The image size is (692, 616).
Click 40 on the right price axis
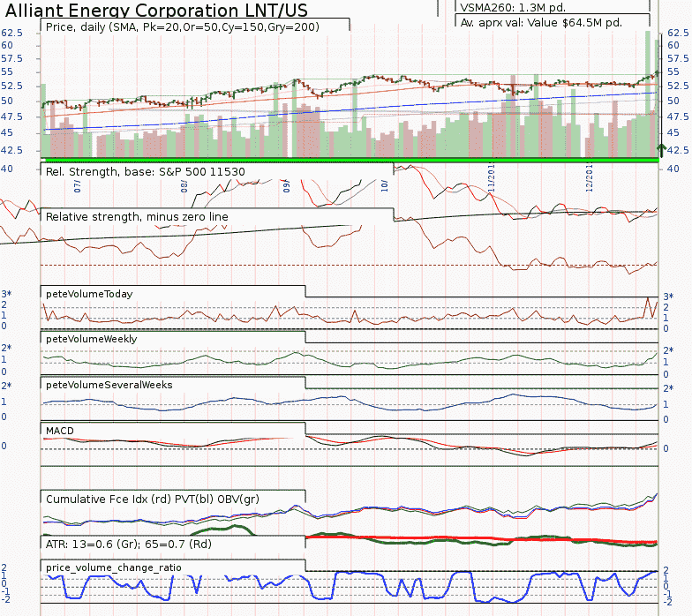673,169
